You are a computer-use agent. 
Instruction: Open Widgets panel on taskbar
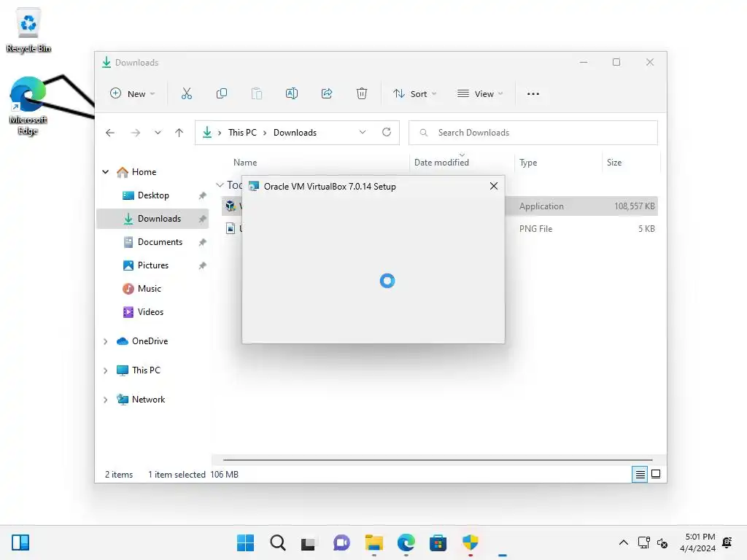(x=20, y=542)
